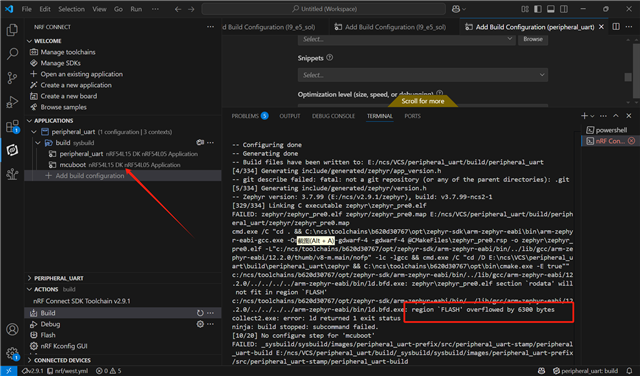Open the Manage gear in activity bar
Image resolution: width=640 pixels, height=376 pixels.
coord(12,353)
